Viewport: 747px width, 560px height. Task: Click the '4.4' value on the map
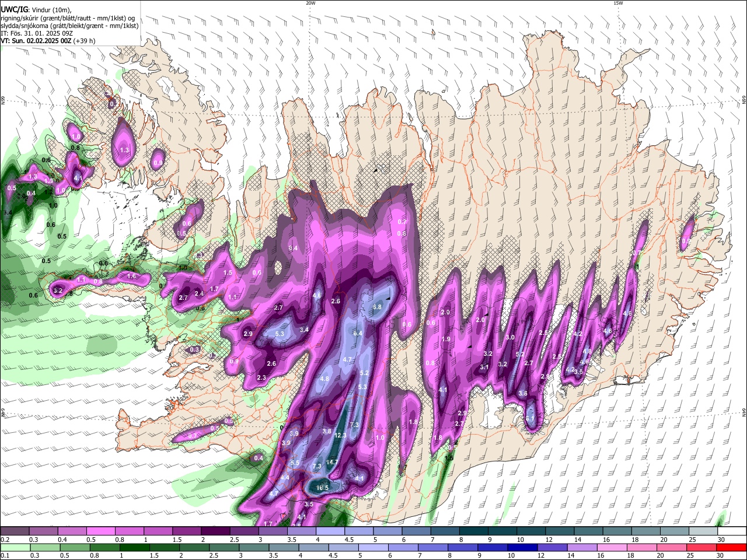(285, 477)
